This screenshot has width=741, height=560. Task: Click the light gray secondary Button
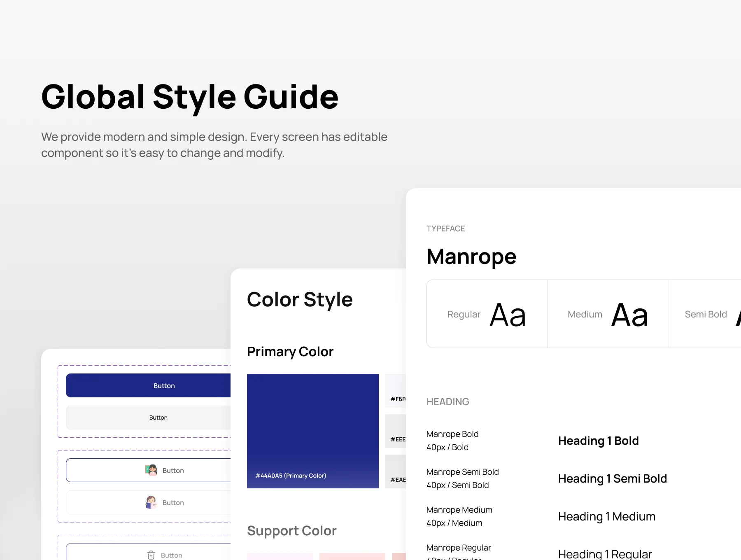point(148,418)
